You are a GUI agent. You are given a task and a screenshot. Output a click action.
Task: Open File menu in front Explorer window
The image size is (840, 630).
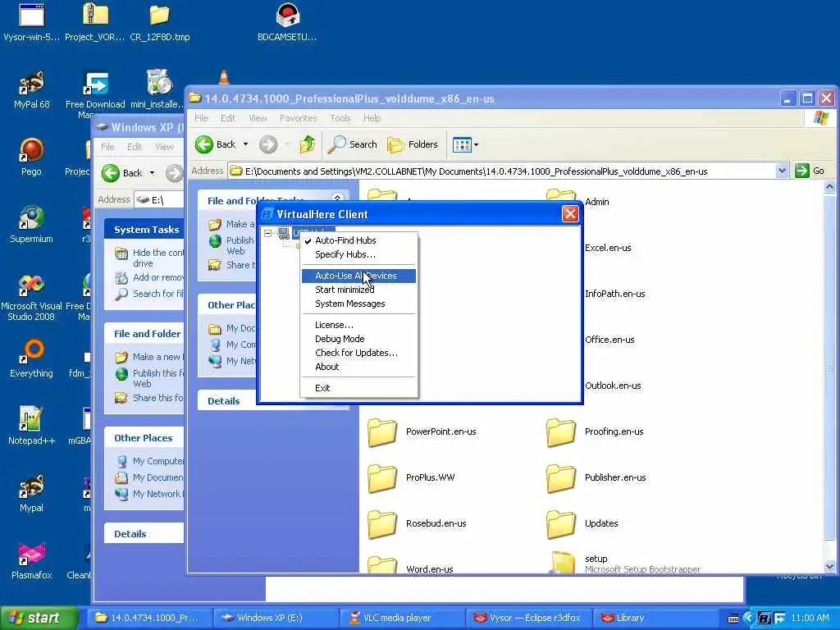pos(202,118)
